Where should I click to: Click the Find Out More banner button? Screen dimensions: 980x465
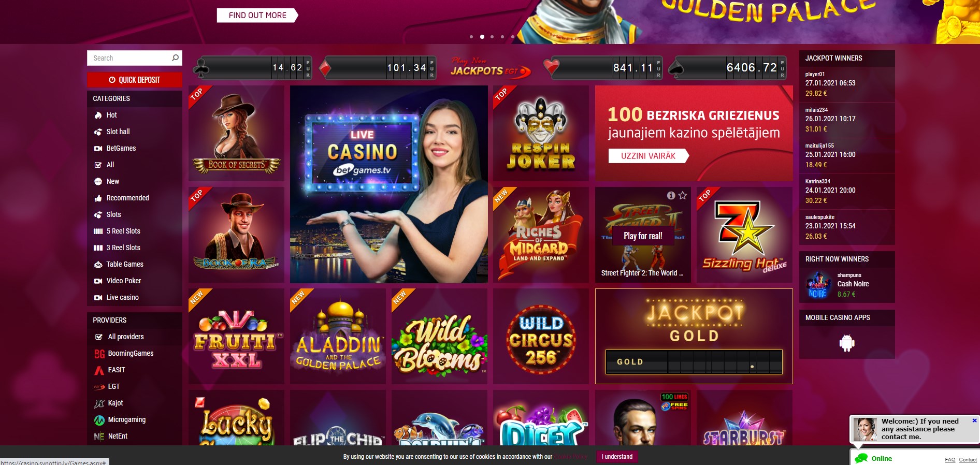(257, 16)
